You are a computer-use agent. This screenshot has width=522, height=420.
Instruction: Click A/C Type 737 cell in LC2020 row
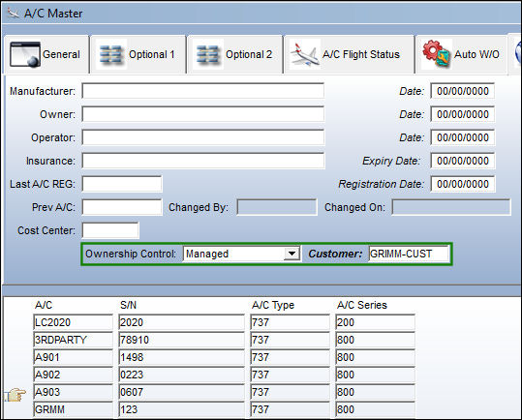[290, 322]
